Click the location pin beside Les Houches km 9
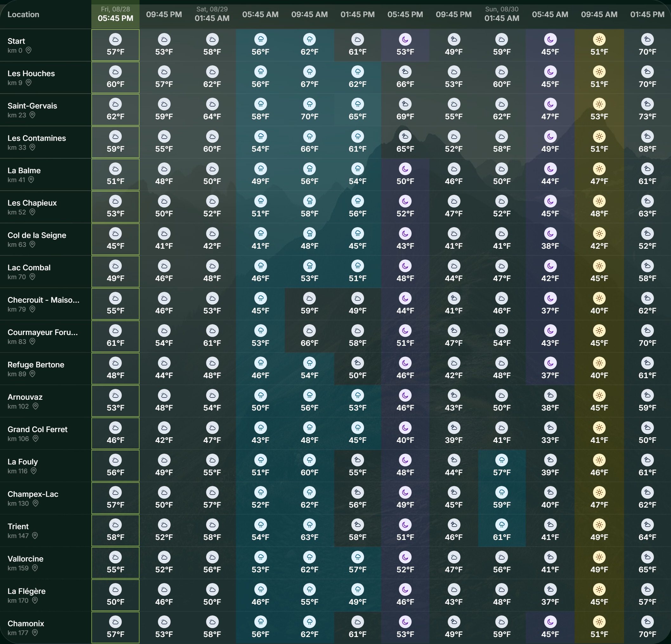The image size is (671, 644). 29,82
